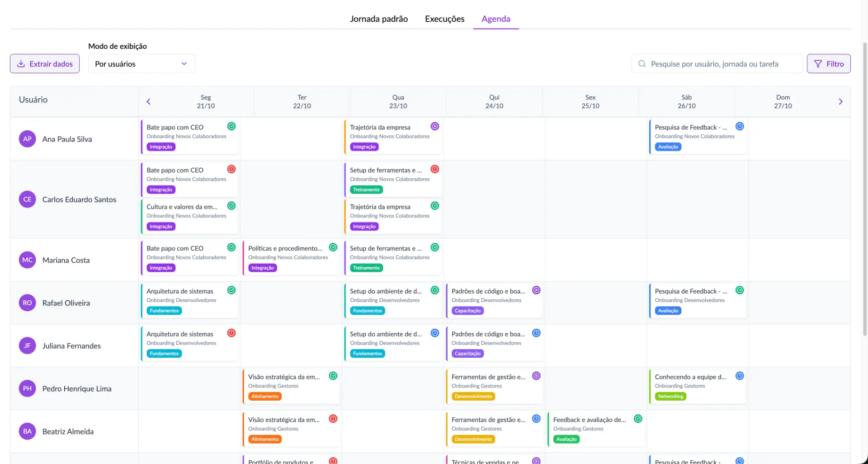Click the green check icon on Cultura e valores card
This screenshot has width=868, height=464.
click(x=231, y=206)
